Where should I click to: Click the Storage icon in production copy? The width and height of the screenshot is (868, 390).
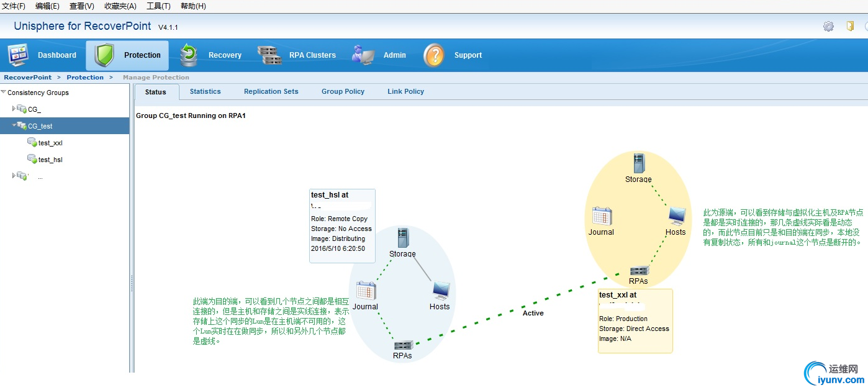tap(638, 164)
